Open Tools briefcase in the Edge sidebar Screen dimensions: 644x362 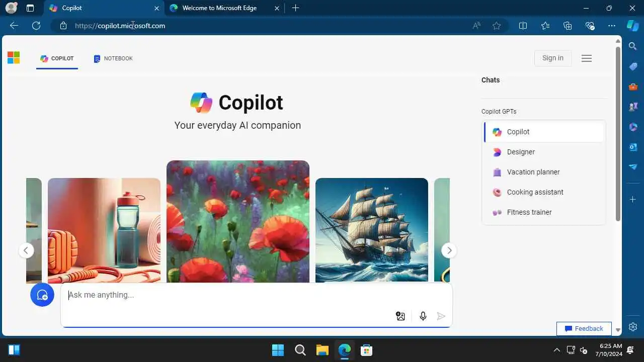pos(633,86)
